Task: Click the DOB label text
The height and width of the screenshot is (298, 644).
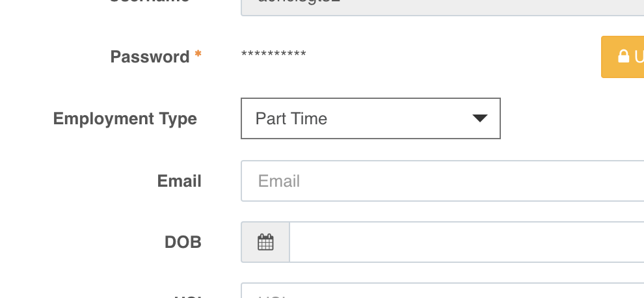Action: point(183,243)
